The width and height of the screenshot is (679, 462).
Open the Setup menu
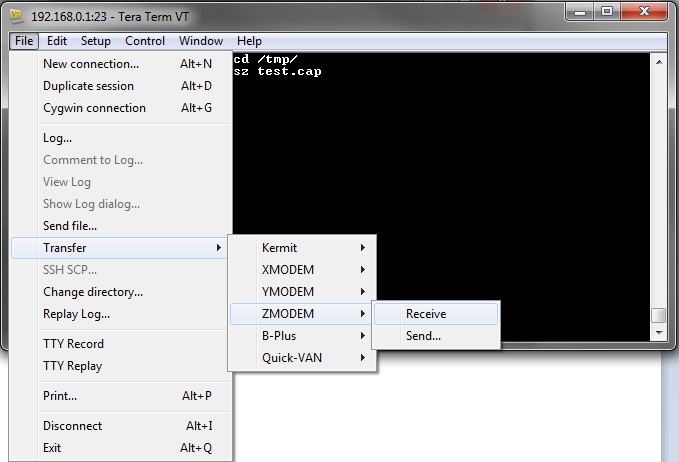96,41
